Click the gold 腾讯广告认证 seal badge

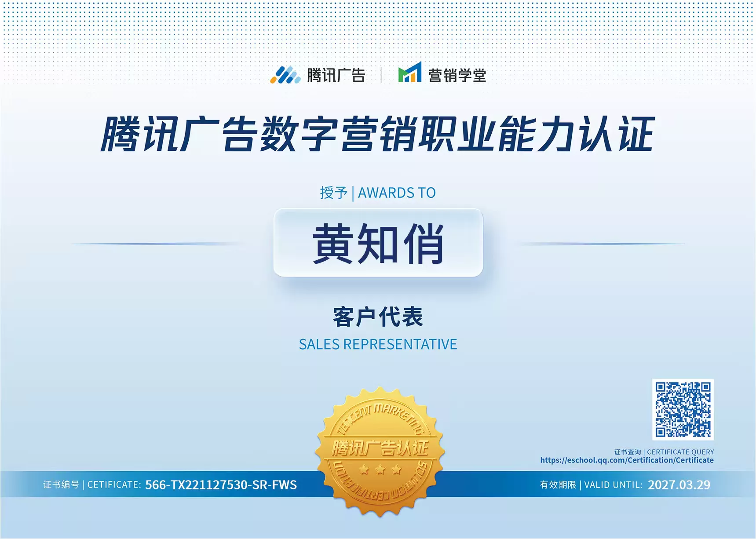click(380, 452)
